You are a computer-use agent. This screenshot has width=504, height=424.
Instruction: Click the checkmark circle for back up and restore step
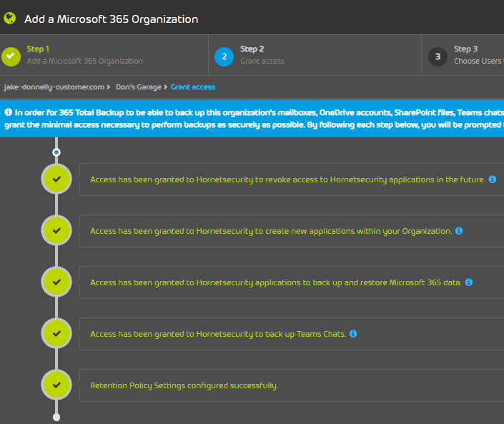coord(56,282)
